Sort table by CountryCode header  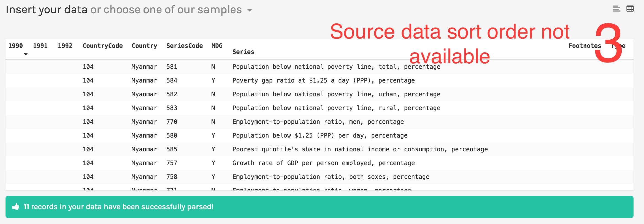tap(102, 46)
